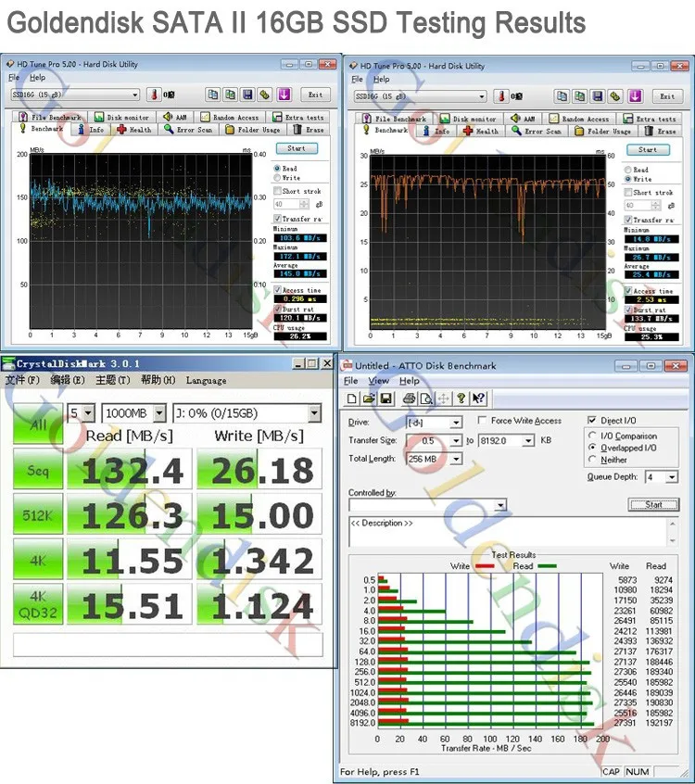Select I/O Comparison radio in ATTO
695x784 pixels.
coord(592,436)
